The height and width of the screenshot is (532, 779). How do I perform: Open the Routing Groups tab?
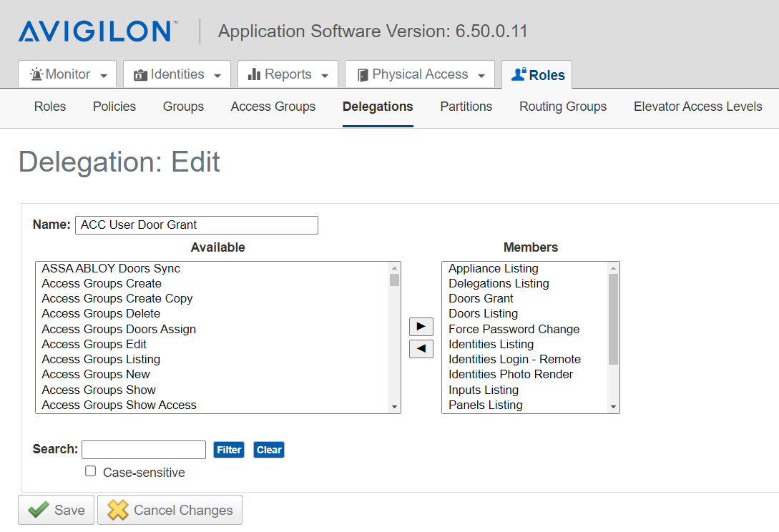point(562,106)
